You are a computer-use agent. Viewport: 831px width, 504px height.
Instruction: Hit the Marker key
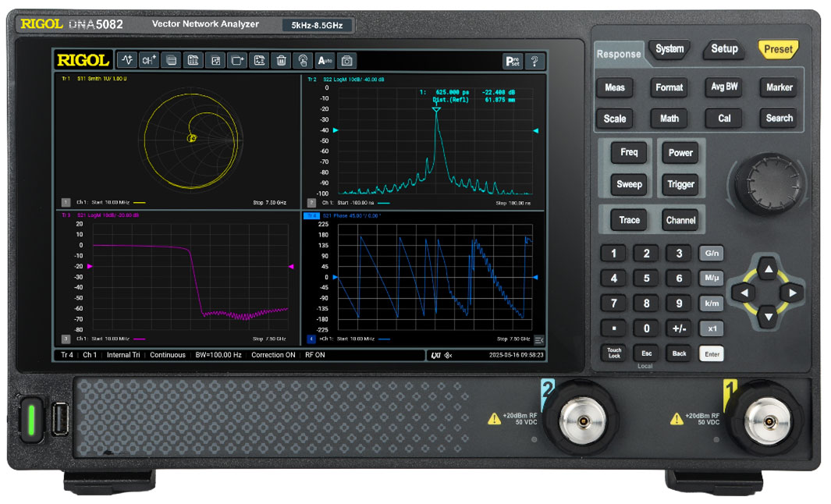779,87
